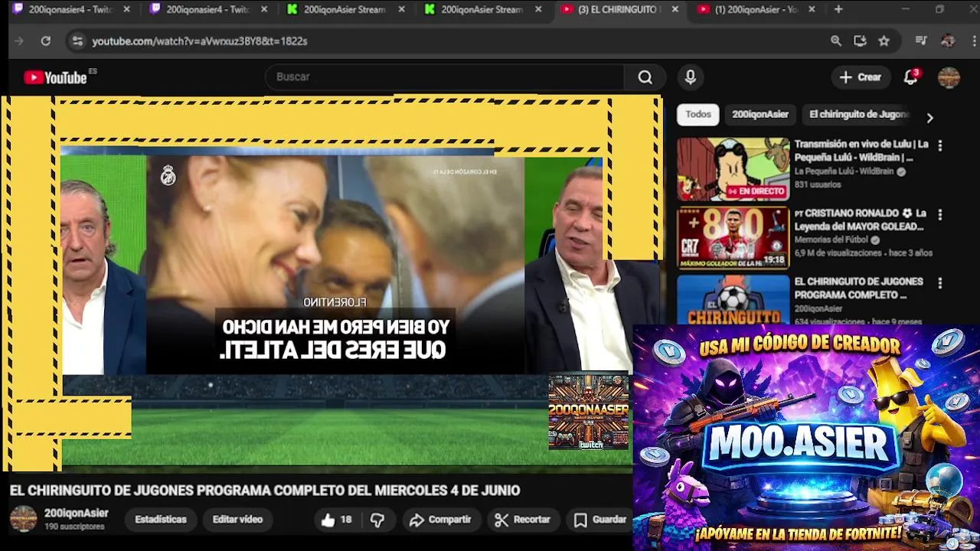Click the video title 'PROGRAMA COMPLETO DEL MIERCOLES 4 DE JUNIO'
Viewport: 980px width, 551px height.
click(x=264, y=491)
